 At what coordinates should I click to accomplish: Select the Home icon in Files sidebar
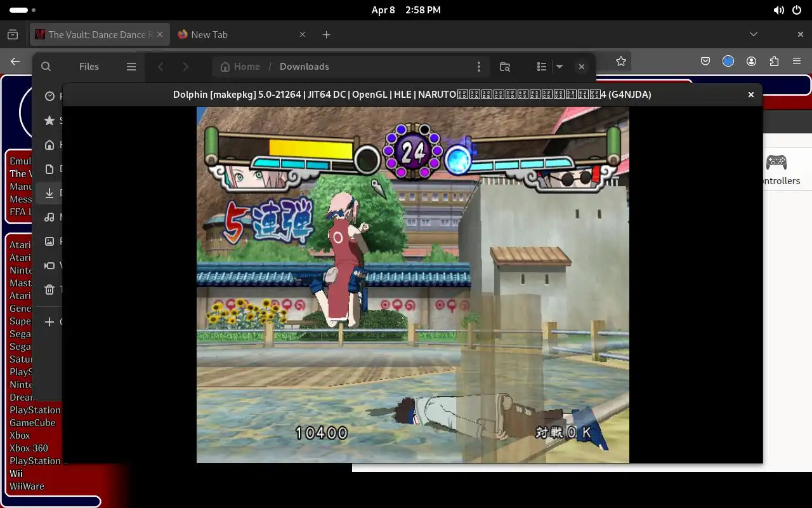point(49,144)
